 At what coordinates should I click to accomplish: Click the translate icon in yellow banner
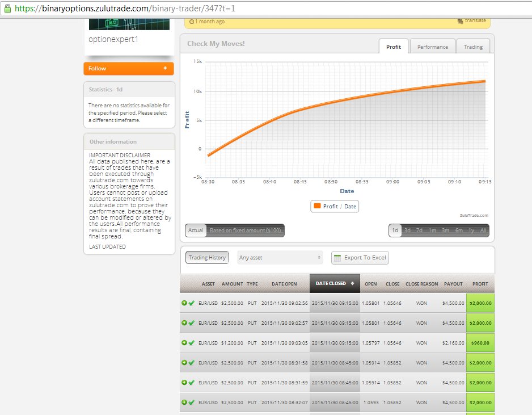[460, 21]
